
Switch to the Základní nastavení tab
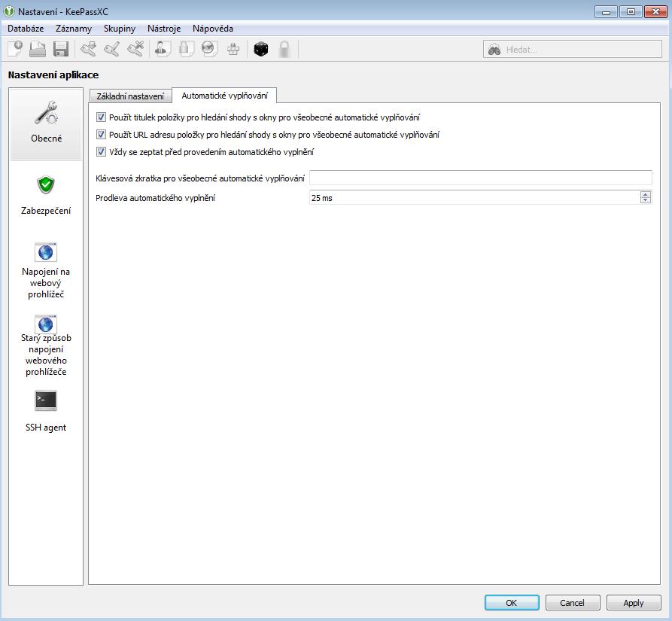130,96
